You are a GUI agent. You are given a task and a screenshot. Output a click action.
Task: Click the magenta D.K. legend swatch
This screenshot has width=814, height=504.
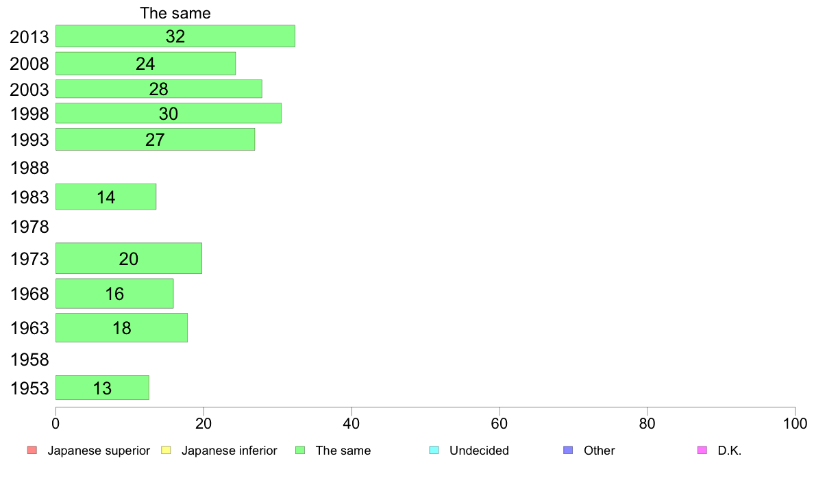702,450
